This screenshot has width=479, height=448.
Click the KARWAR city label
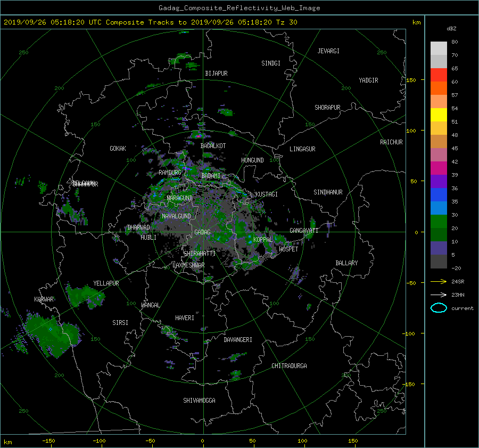[44, 299]
